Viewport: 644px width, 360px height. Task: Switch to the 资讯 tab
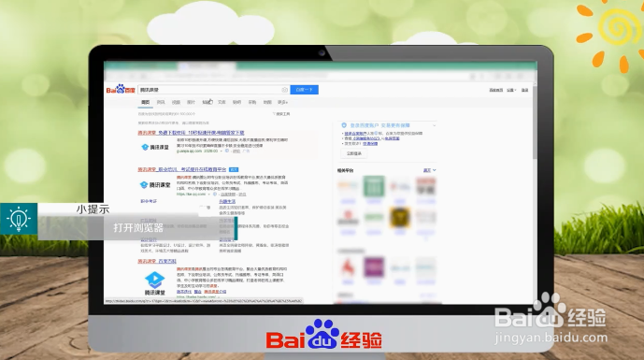161,102
